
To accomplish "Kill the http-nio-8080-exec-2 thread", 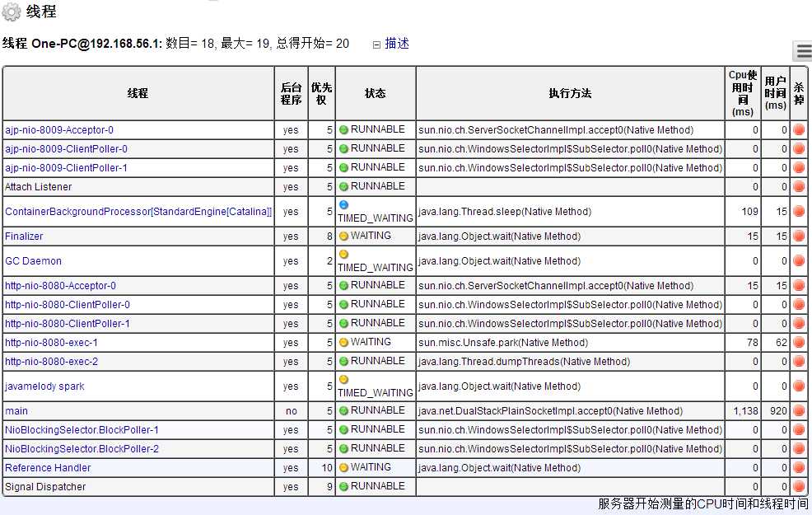I will [799, 362].
